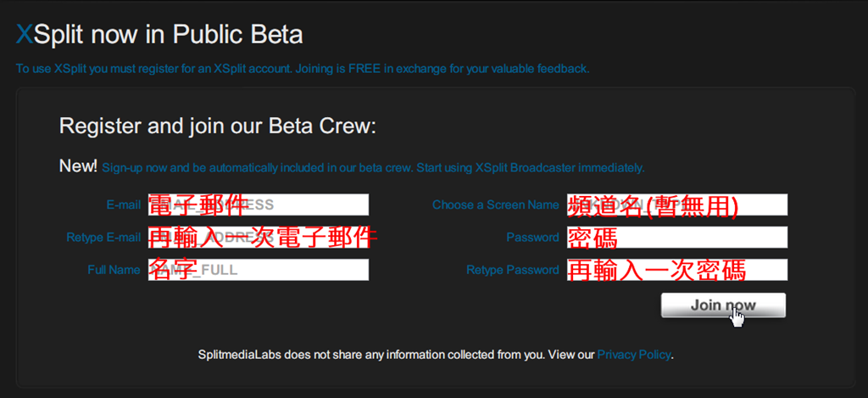868x398 pixels.
Task: Click the 'Retype Password' label text
Action: coord(512,270)
